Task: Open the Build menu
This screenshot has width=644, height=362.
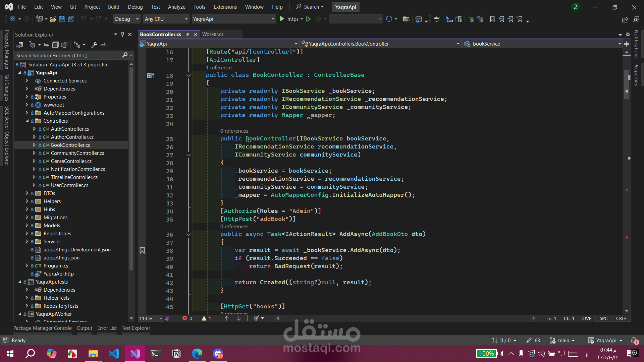Action: coord(113,7)
